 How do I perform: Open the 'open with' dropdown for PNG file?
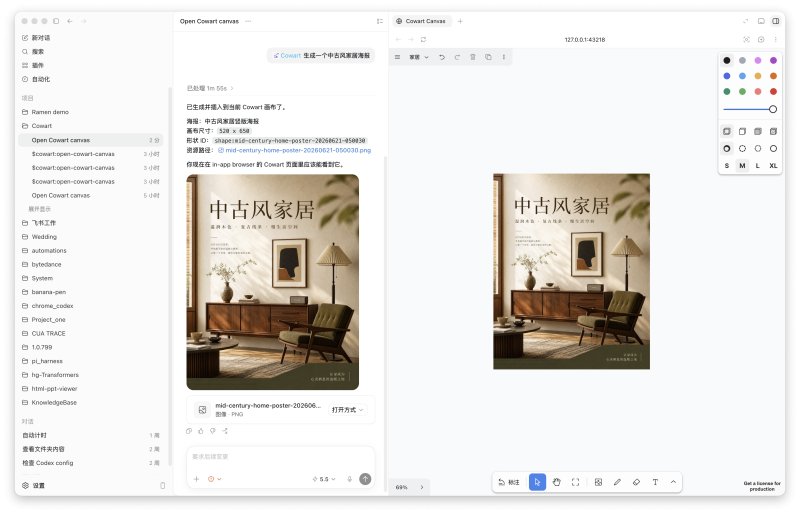[348, 410]
